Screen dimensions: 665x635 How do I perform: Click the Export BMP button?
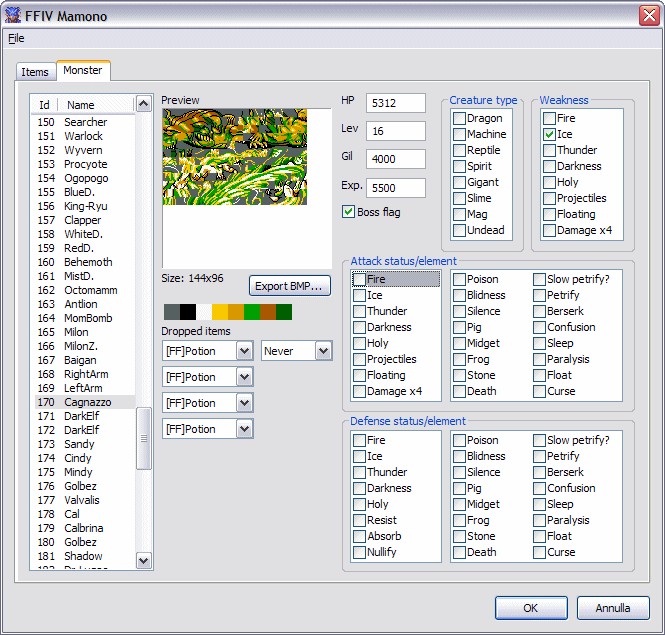pyautogui.click(x=289, y=286)
